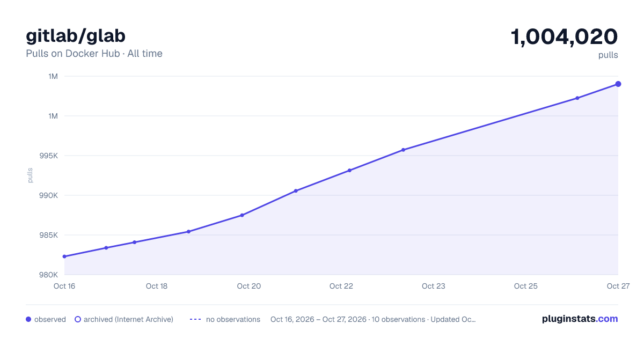Click the observed filled dot legend icon
This screenshot has height=338, width=644.
[28, 319]
